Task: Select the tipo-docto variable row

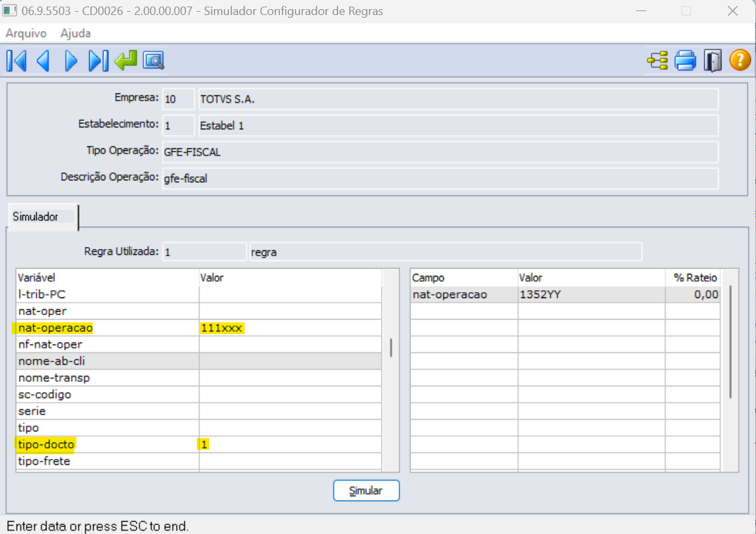Action: (199, 444)
